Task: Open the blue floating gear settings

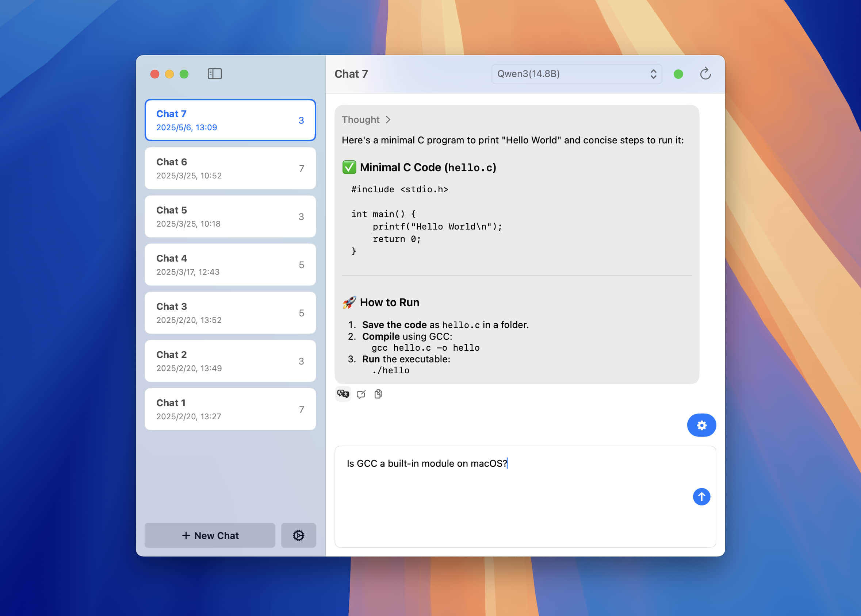Action: click(701, 425)
